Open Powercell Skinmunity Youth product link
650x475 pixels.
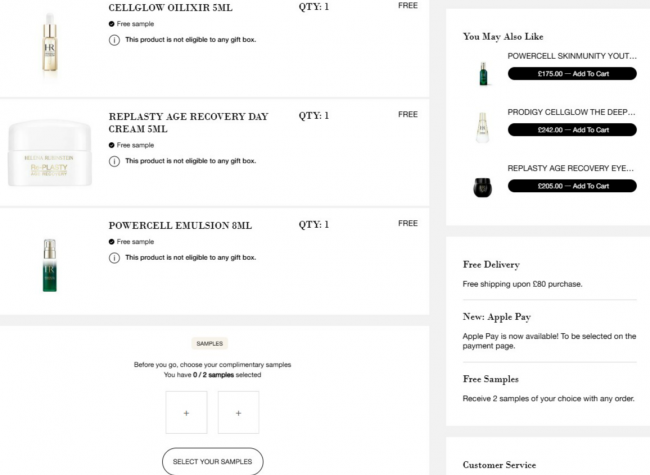(x=572, y=56)
